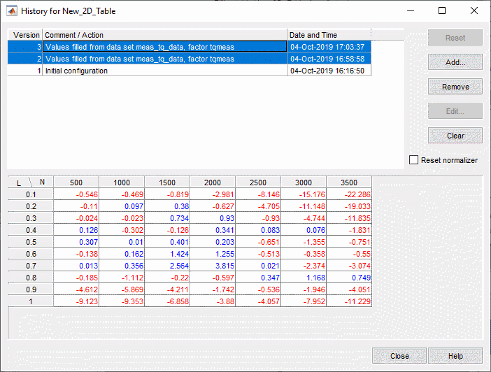Click the cell with value 0.307
This screenshot has width=491, height=372.
tap(76, 242)
